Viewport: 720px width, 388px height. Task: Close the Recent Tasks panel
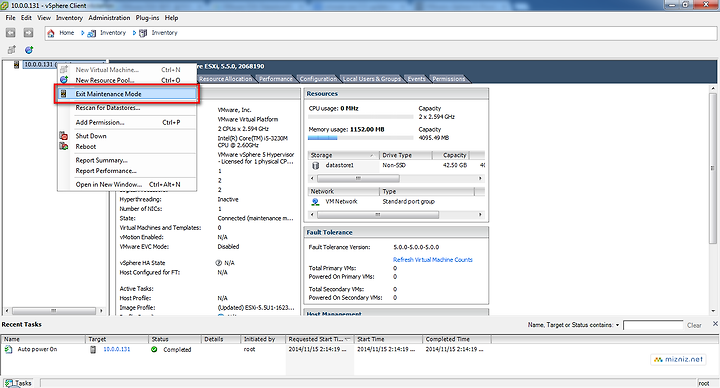[x=715, y=324]
